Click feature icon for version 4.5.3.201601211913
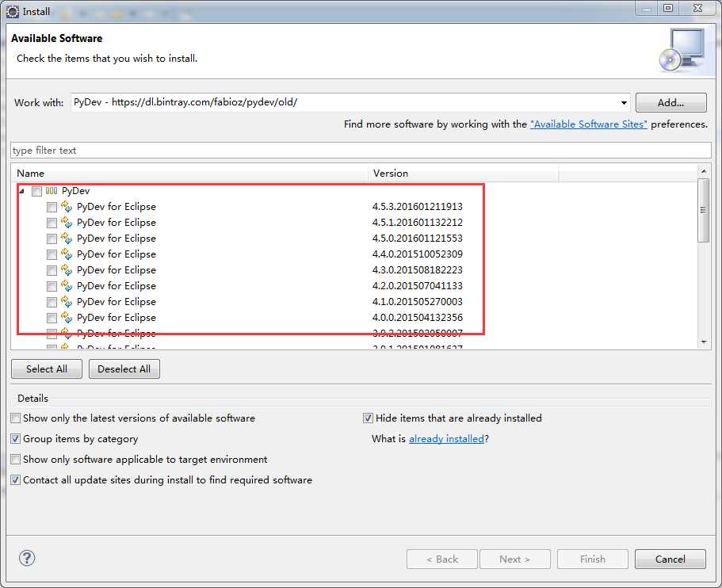722x588 pixels. 67,206
